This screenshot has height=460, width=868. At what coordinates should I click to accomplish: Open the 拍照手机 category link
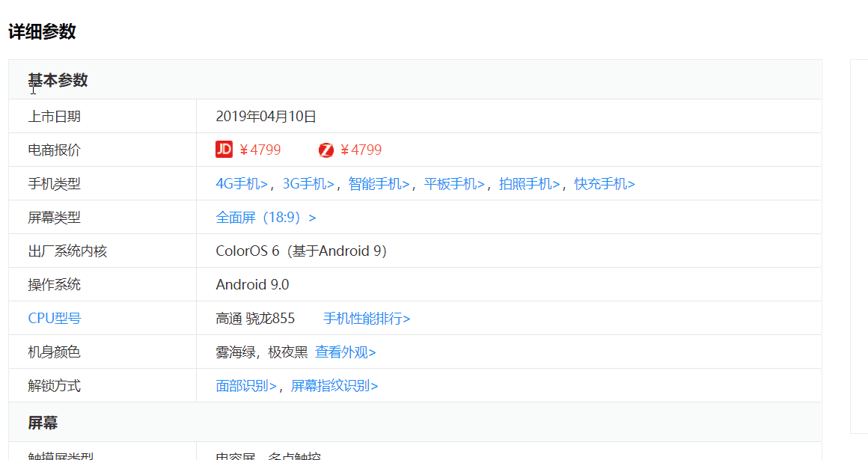(529, 184)
